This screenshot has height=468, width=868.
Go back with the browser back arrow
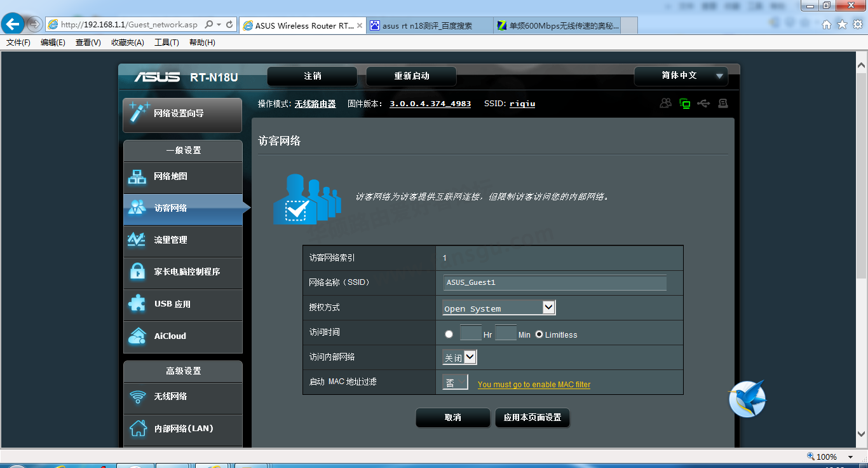pyautogui.click(x=13, y=24)
